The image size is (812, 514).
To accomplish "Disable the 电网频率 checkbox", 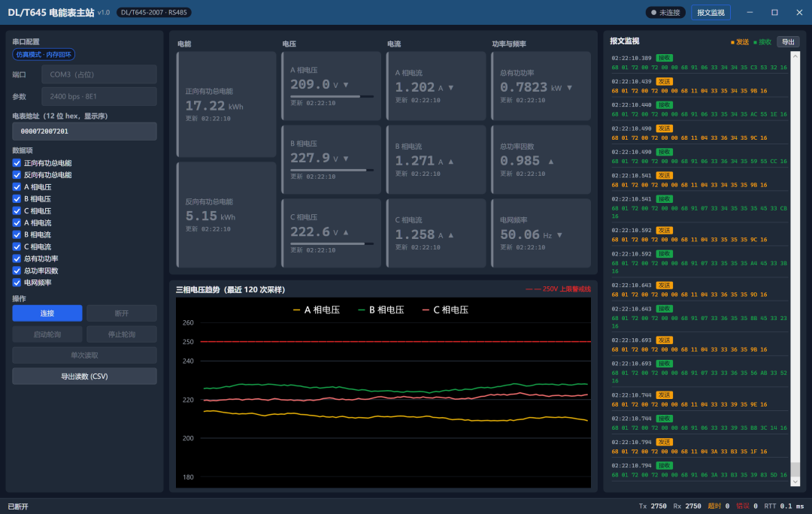I will pos(17,283).
